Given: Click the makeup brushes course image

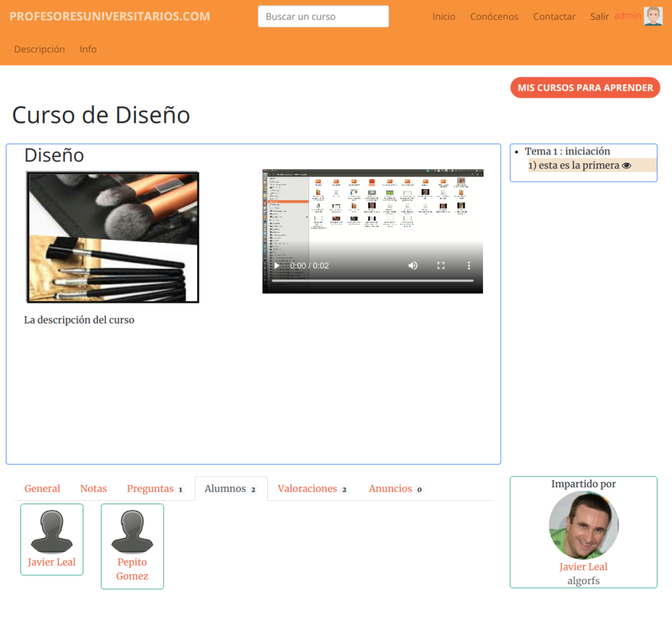Looking at the screenshot, I should (112, 237).
